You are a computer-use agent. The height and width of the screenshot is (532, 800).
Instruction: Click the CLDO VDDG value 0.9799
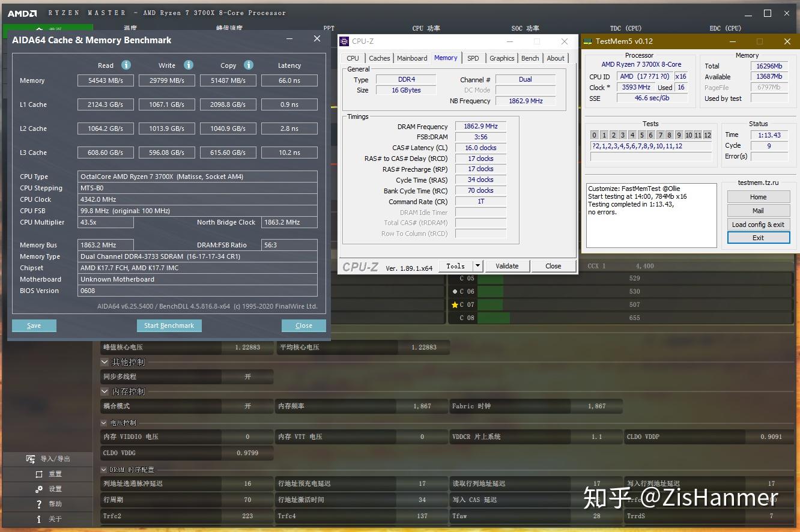pos(247,453)
